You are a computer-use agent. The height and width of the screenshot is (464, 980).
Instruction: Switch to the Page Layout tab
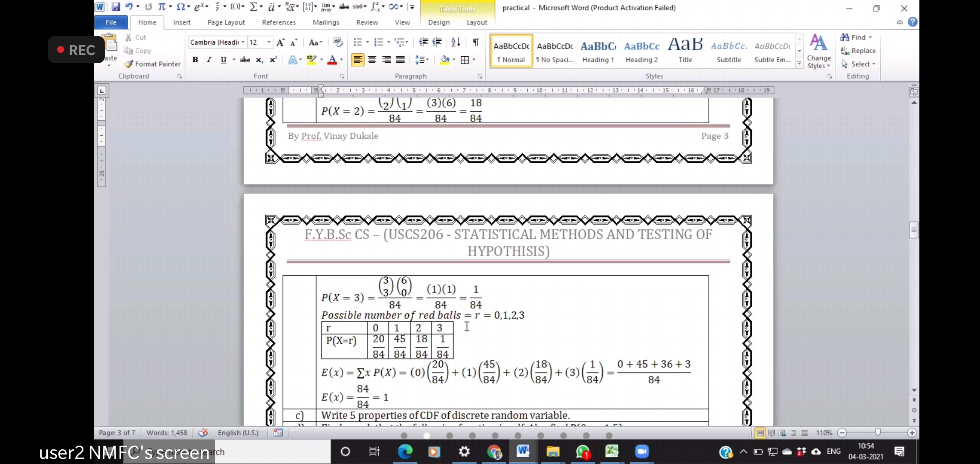coord(226,22)
